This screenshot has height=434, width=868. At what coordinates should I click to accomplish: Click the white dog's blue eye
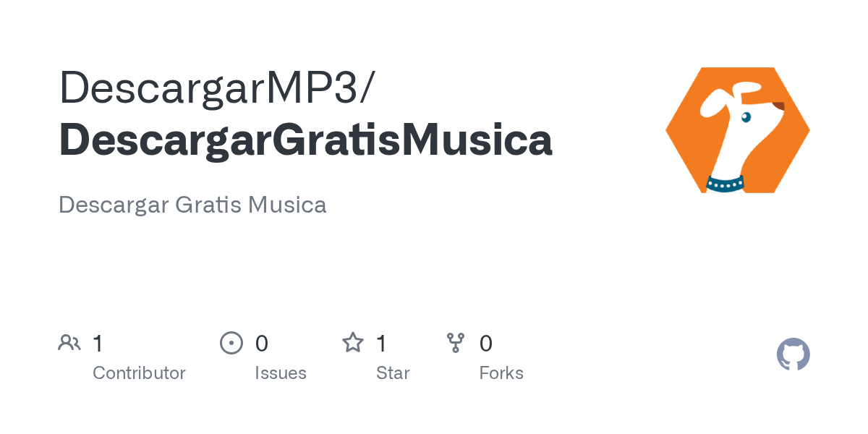[746, 116]
